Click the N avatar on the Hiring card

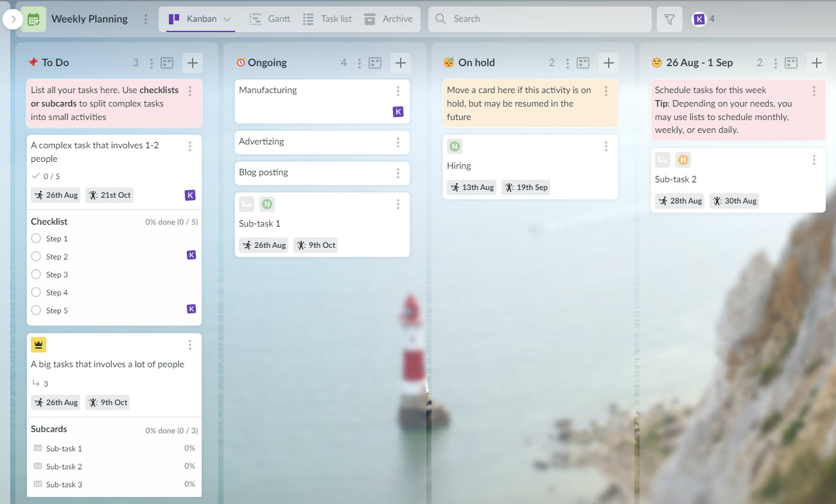(x=455, y=146)
